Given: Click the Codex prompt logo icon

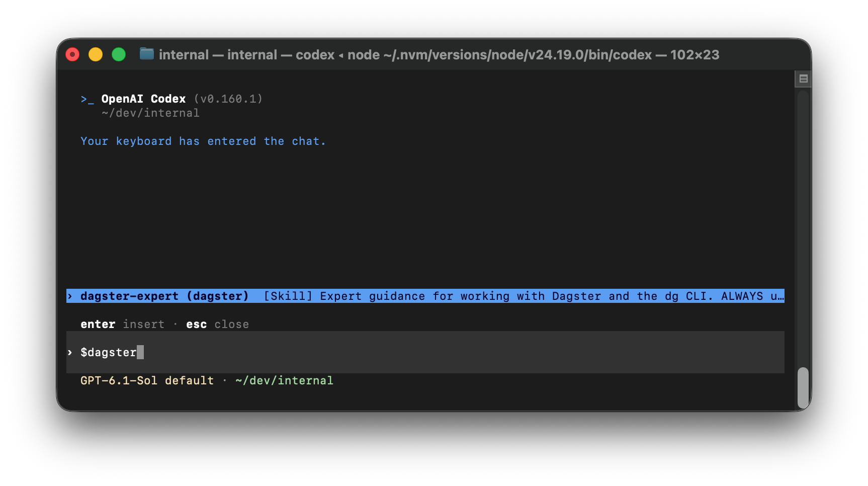Looking at the screenshot, I should click(87, 99).
